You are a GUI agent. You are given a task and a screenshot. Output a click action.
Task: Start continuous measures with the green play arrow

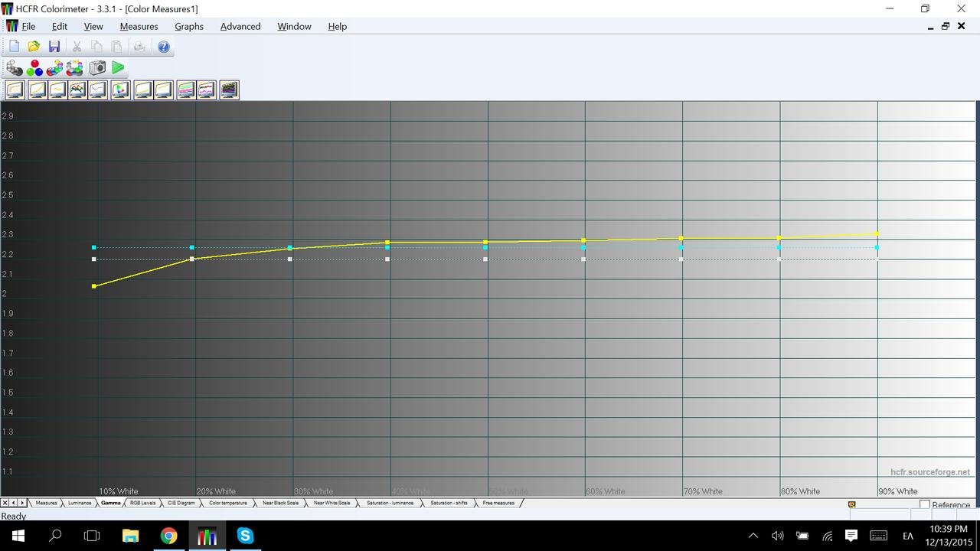(x=118, y=68)
